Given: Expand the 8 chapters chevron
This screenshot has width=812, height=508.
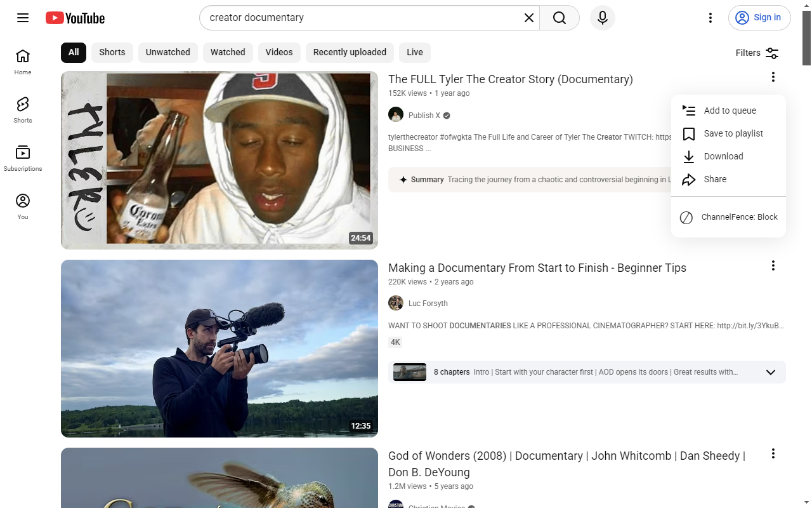Looking at the screenshot, I should (x=771, y=372).
